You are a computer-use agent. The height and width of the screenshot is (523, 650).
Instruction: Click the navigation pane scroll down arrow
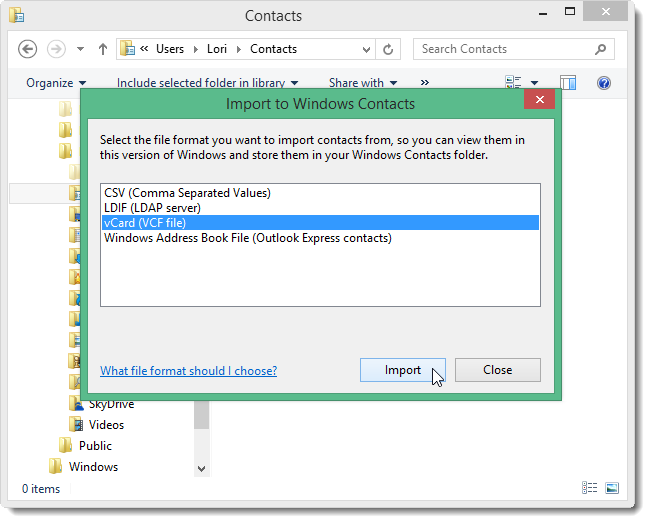pyautogui.click(x=201, y=469)
